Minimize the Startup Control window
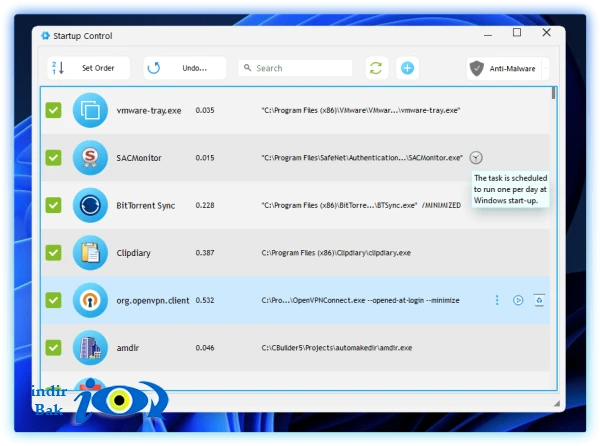 pos(488,34)
